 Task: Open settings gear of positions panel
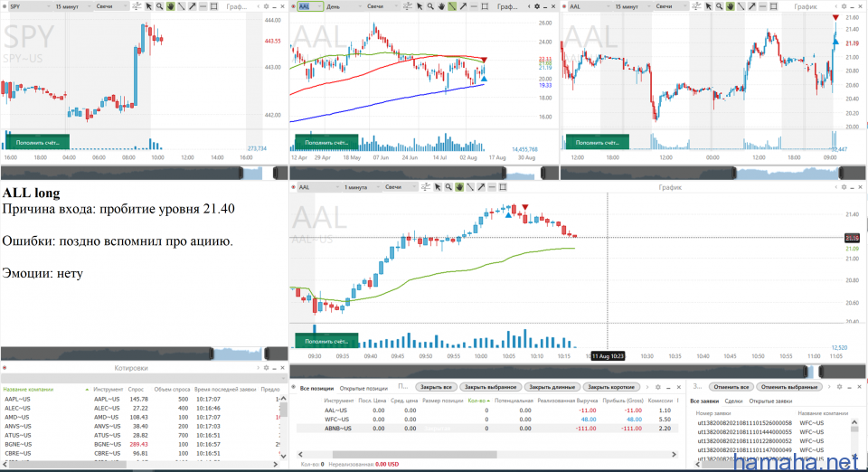(657, 387)
